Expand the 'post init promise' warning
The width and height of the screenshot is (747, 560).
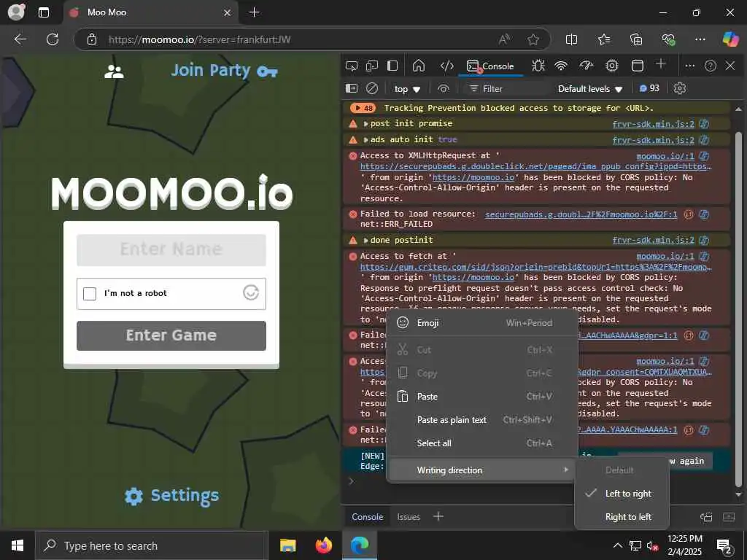coord(365,124)
